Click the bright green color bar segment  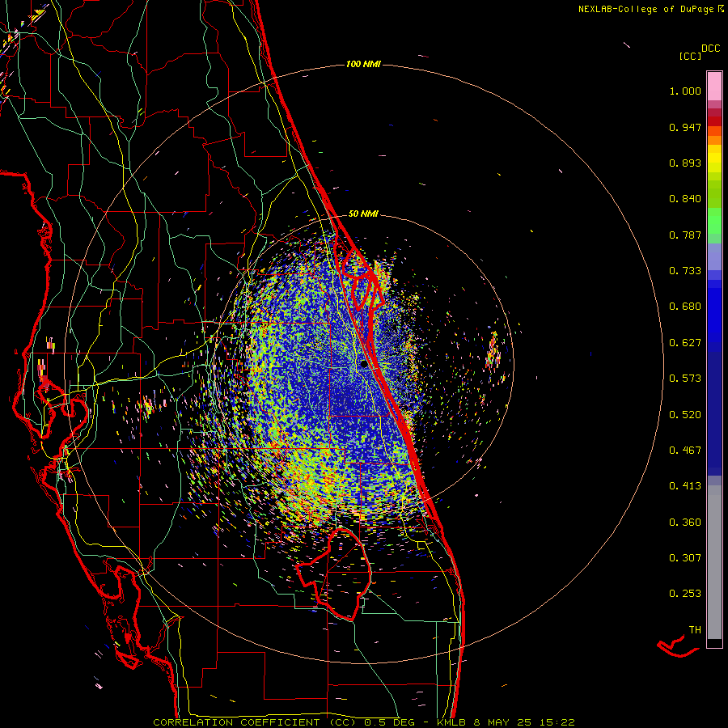point(714,221)
